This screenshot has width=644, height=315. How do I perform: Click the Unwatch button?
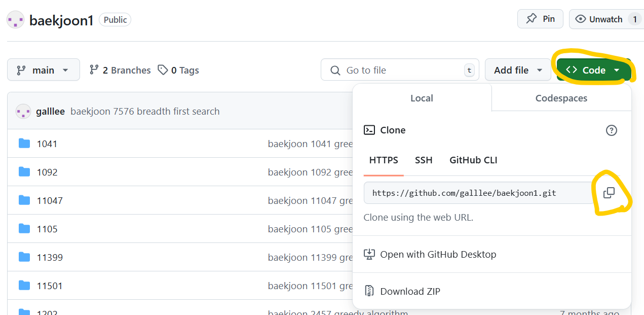click(605, 19)
